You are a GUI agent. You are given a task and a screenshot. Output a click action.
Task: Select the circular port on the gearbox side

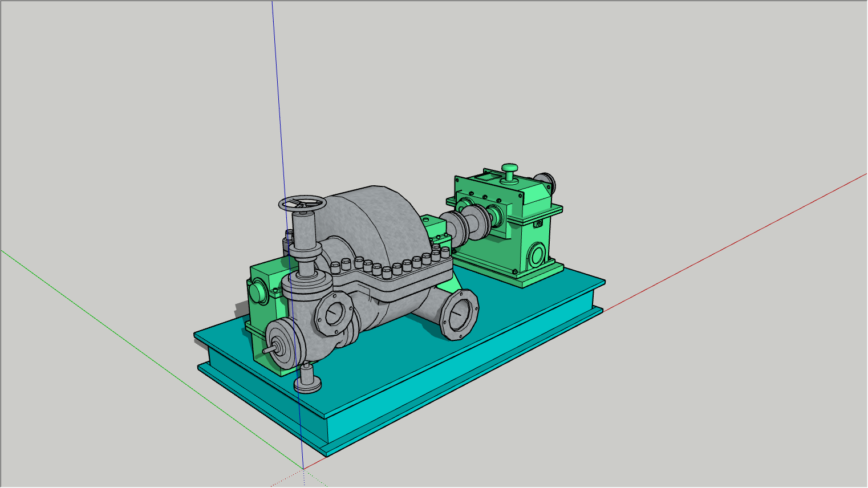point(537,254)
